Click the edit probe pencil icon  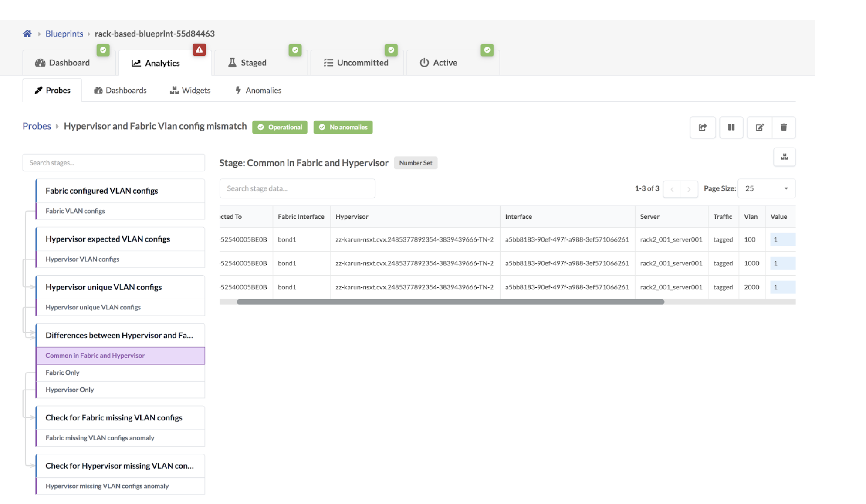click(x=759, y=127)
